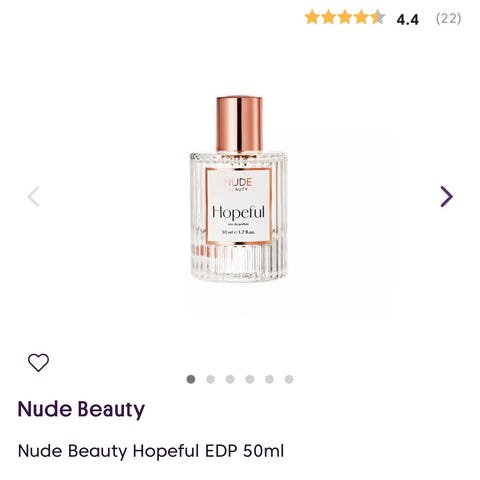
Task: Click the third gold rating star
Action: click(x=345, y=17)
